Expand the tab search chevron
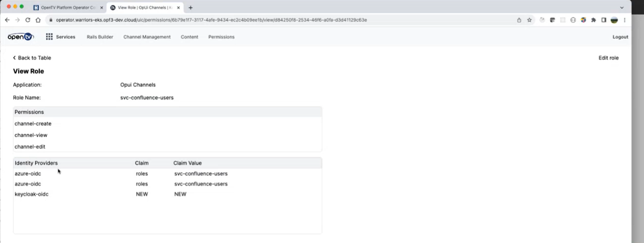The image size is (644, 243). pos(622,7)
